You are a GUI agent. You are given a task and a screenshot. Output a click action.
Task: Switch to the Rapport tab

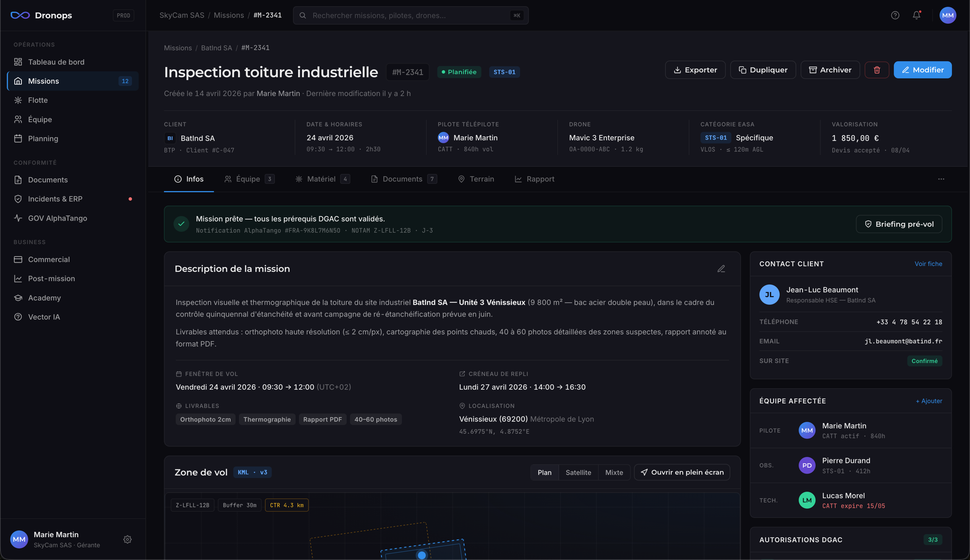pos(534,179)
